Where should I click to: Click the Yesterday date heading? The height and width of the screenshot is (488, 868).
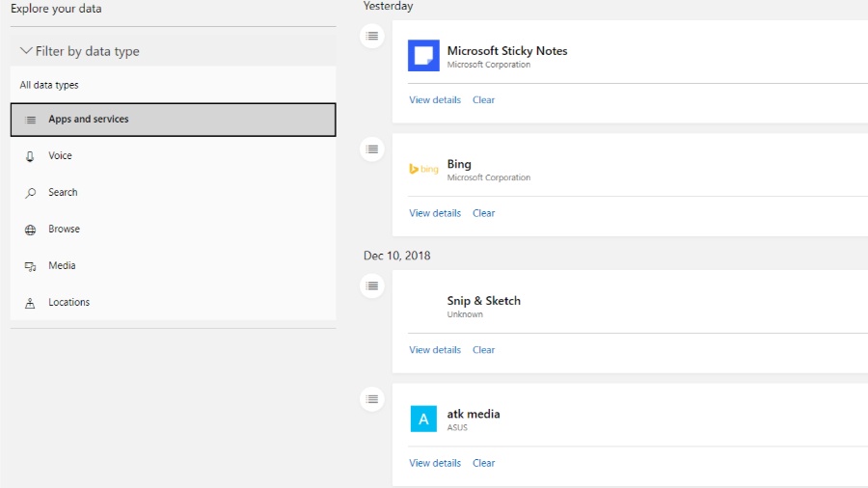[388, 6]
